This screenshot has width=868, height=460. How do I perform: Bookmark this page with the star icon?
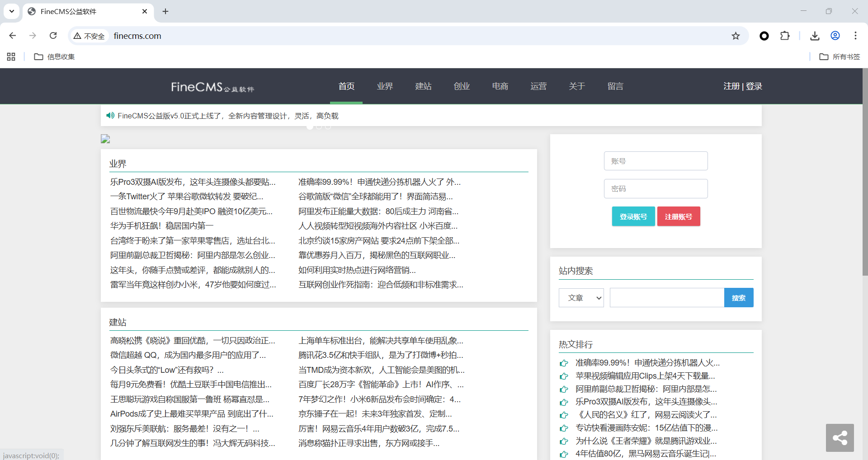point(736,36)
